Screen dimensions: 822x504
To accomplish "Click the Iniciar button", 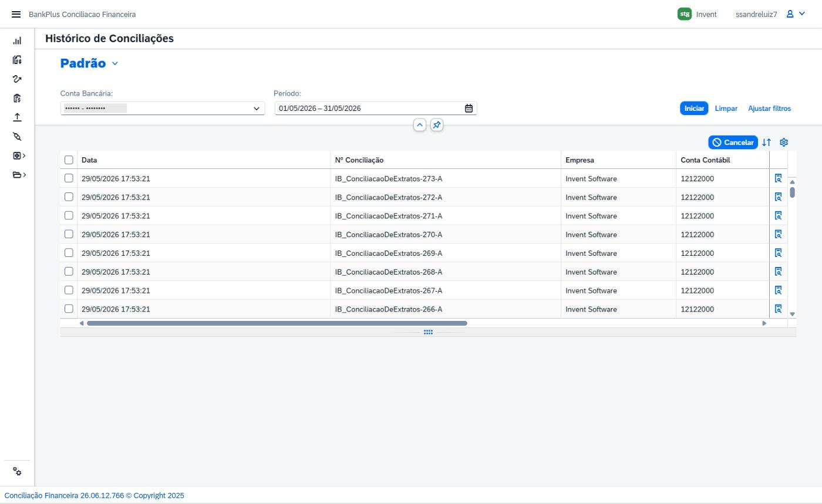I will point(694,109).
